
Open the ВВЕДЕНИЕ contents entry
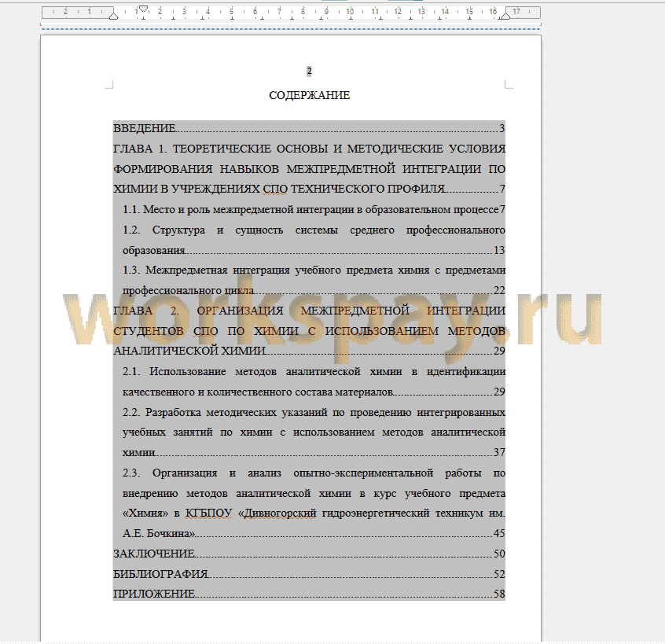tap(309, 128)
